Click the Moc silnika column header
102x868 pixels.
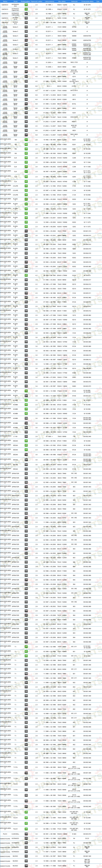pyautogui.click(x=62, y=1)
